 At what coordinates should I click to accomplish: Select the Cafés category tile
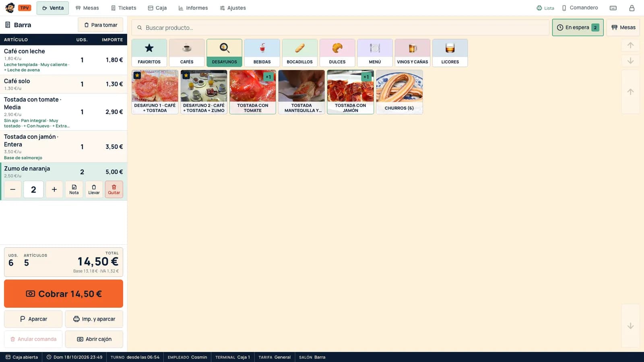[187, 53]
